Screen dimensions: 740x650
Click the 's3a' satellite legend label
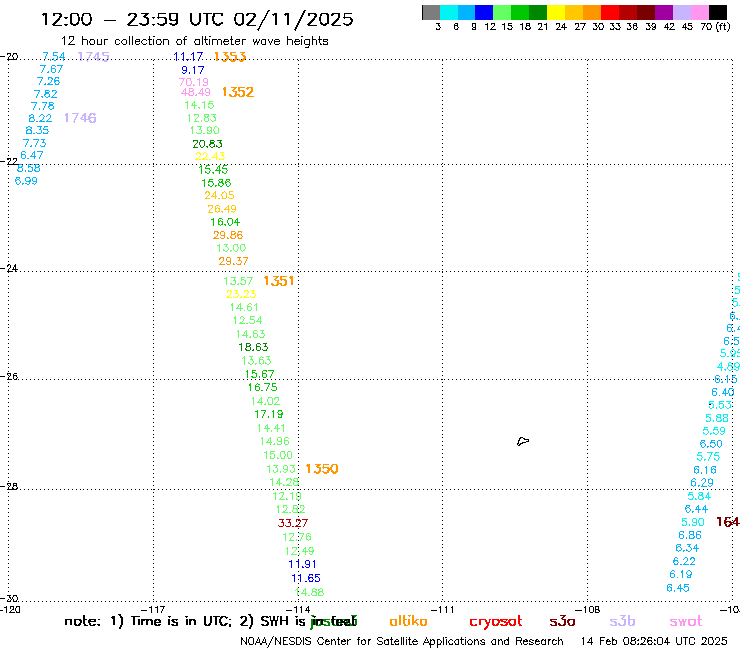[562, 622]
